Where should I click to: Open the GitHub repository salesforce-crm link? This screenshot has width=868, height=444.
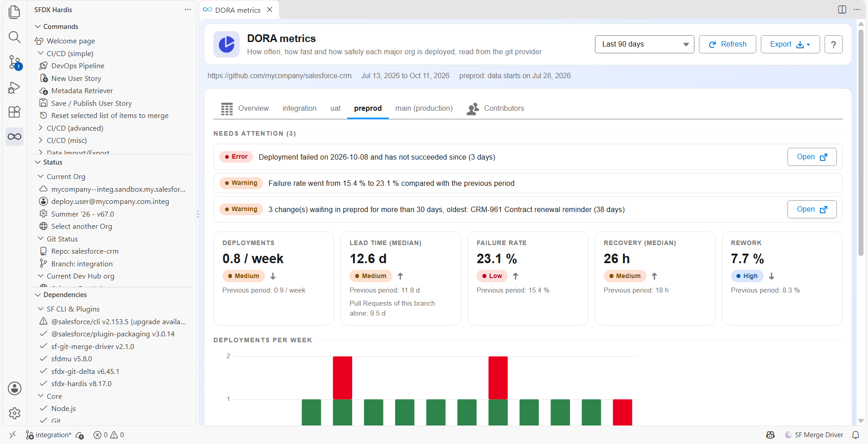pos(279,76)
